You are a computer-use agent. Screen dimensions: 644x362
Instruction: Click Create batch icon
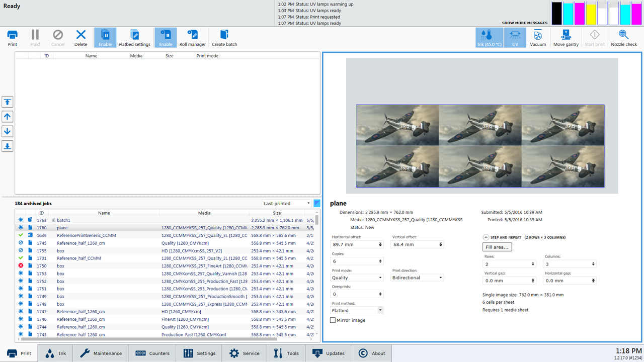pyautogui.click(x=224, y=38)
